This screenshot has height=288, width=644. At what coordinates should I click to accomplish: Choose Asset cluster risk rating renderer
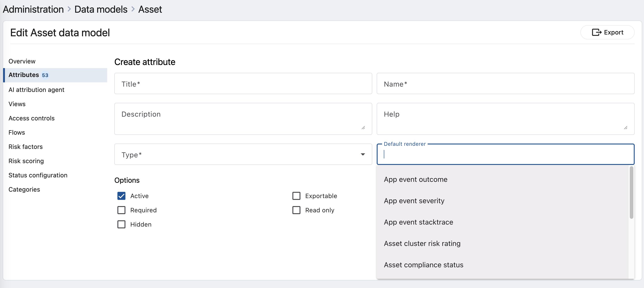[503, 243]
